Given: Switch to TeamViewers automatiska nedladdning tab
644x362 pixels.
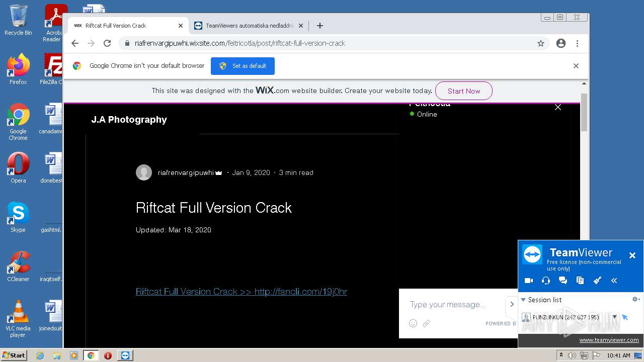Looking at the screenshot, I should coord(249,26).
